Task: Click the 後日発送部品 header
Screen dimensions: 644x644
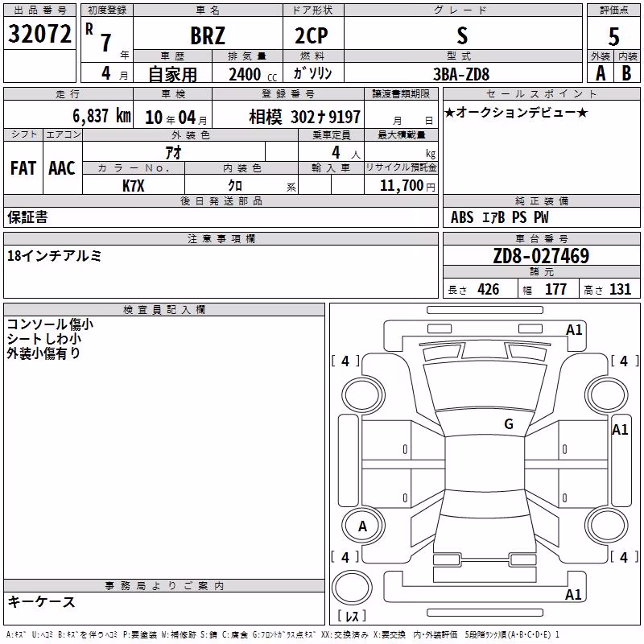Action: [x=221, y=200]
